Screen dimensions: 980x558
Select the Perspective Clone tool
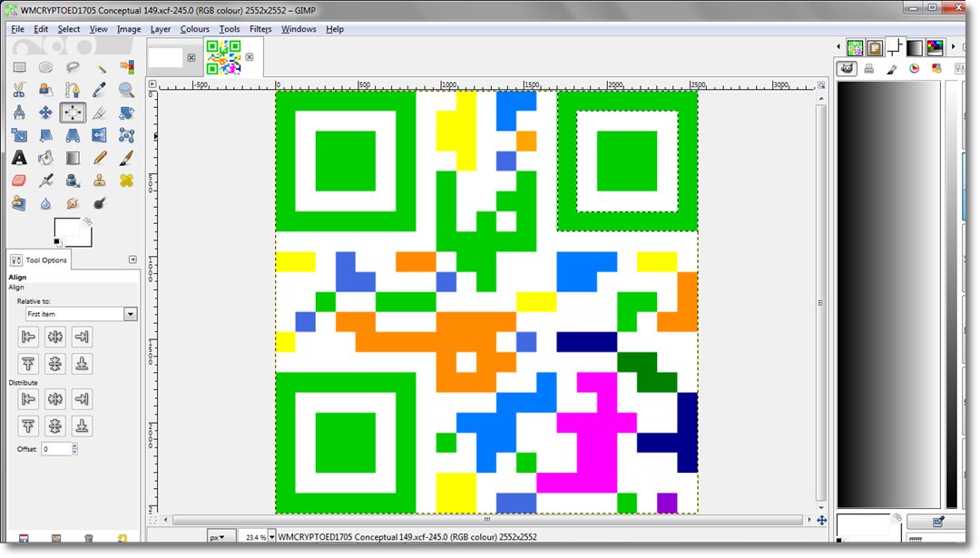[x=19, y=203]
